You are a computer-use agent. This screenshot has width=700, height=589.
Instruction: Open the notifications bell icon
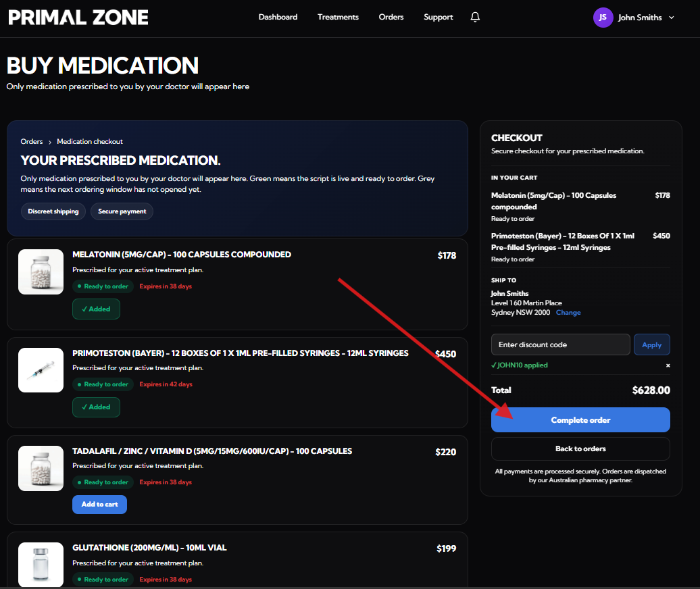click(475, 17)
